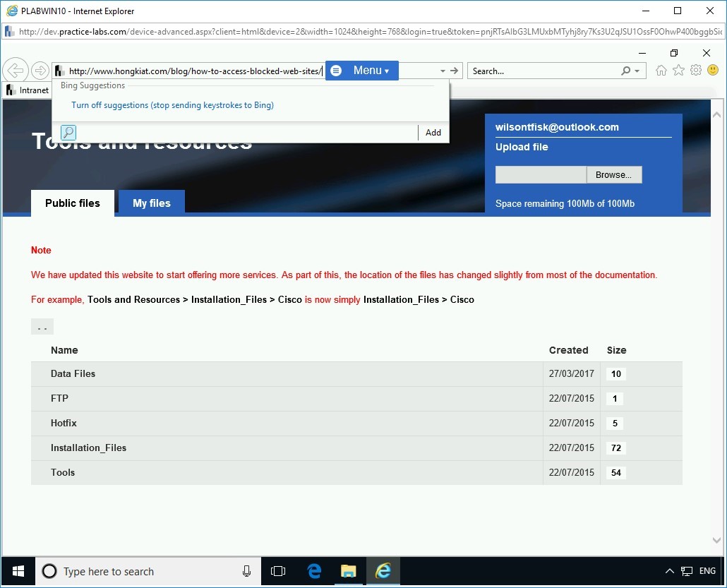Open the Installation_Files folder in the list
This screenshot has width=727, height=588.
click(x=88, y=448)
